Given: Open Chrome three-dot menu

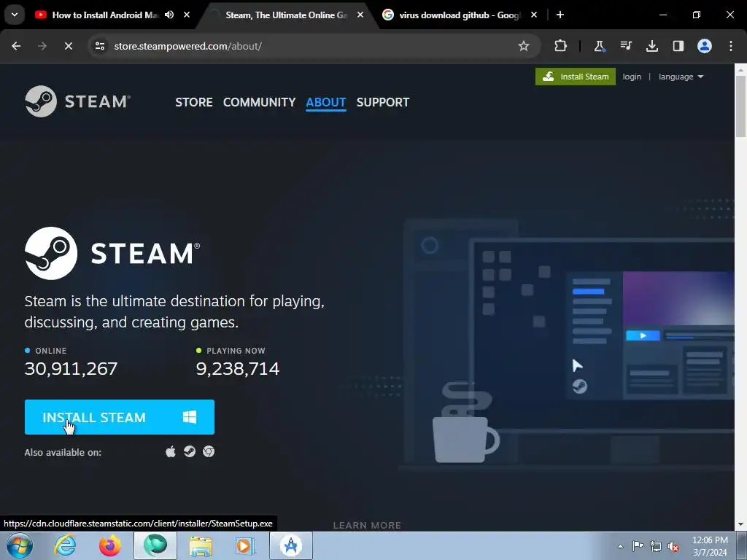Looking at the screenshot, I should tap(731, 46).
